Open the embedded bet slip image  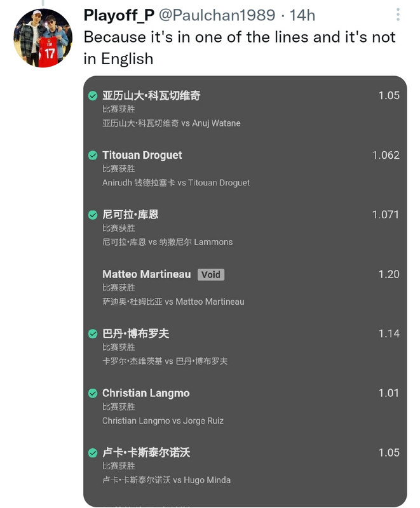[245, 291]
